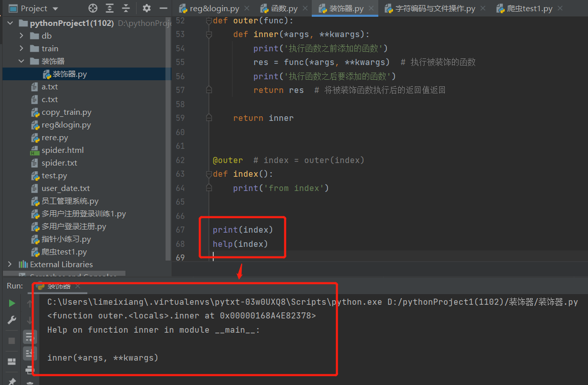Switch to the reg&login.py editor tab
The image size is (588, 385).
click(x=214, y=8)
